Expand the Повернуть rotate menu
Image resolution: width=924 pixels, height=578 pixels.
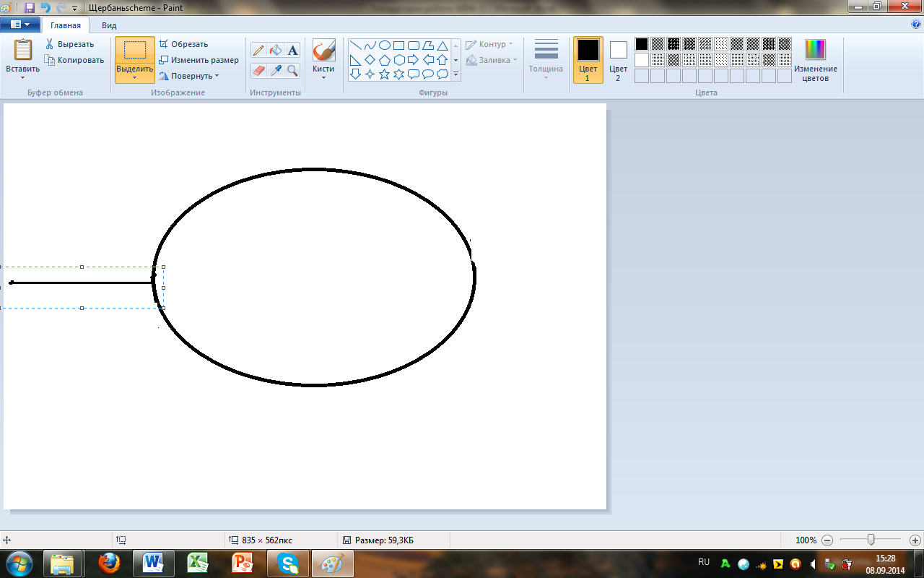click(x=188, y=76)
